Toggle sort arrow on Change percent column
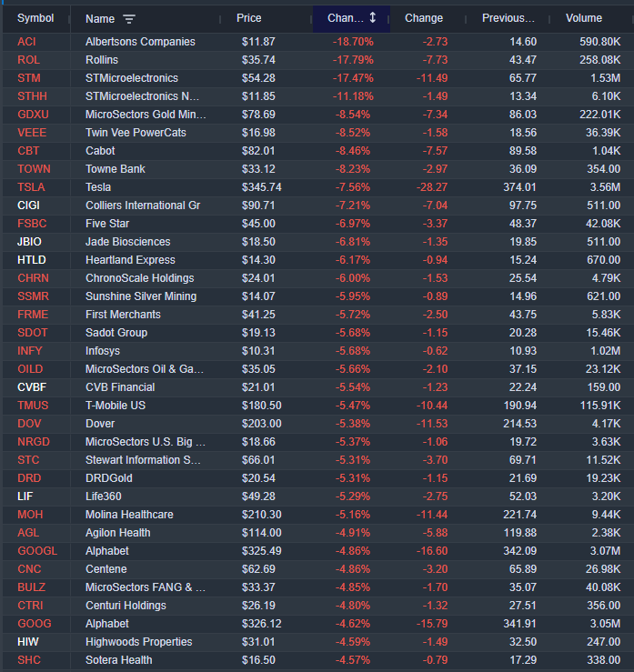The height and width of the screenshot is (672, 634). (x=373, y=18)
